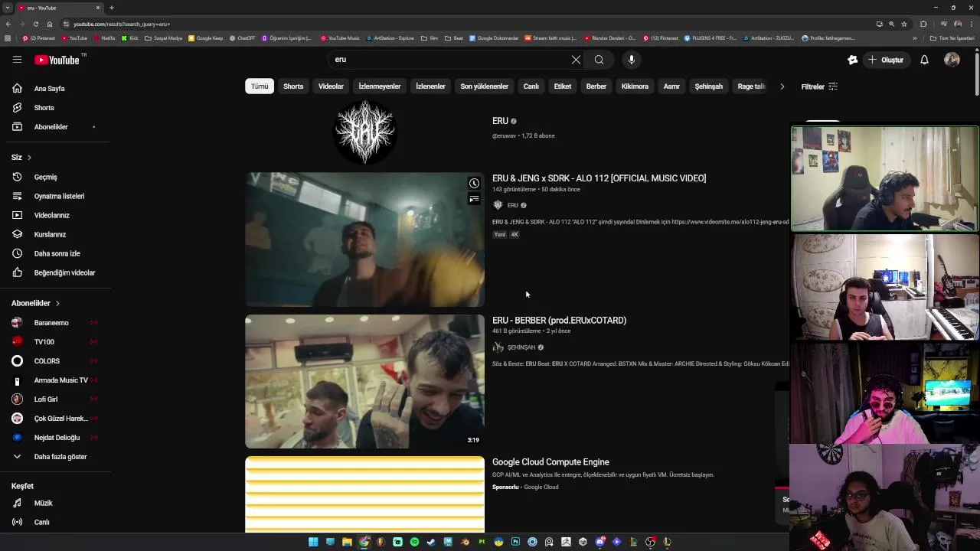Expand the Siz section

point(21,157)
